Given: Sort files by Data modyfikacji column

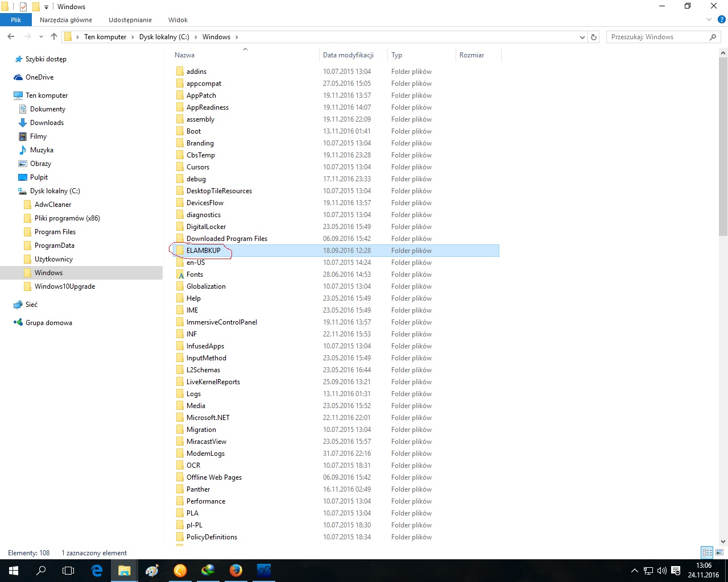Looking at the screenshot, I should pos(348,55).
